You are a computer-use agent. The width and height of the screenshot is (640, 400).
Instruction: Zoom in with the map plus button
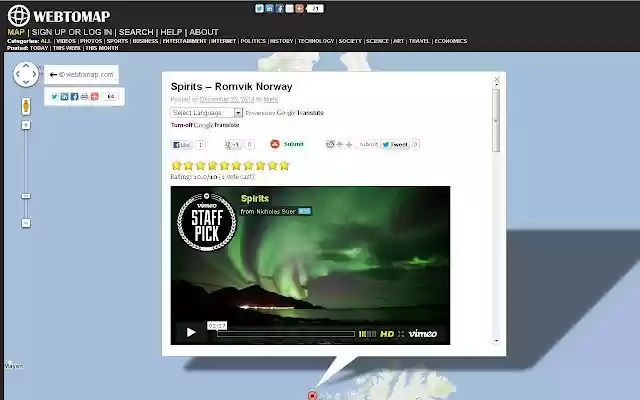click(26, 125)
